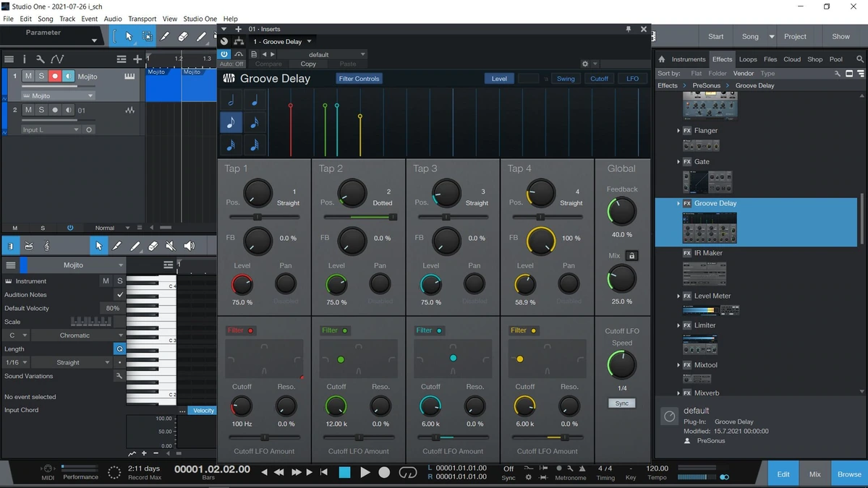868x488 pixels.
Task: Open the Mix view button
Action: tap(815, 474)
